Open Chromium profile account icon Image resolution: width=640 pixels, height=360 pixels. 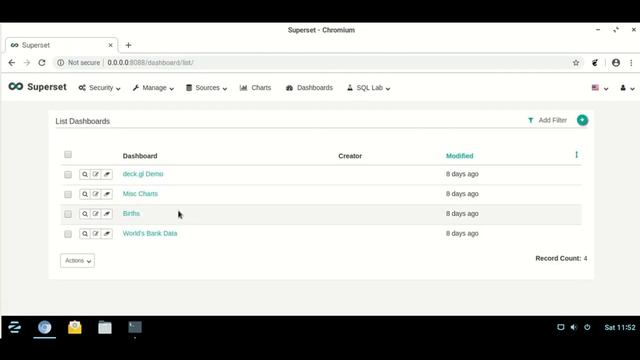click(616, 62)
